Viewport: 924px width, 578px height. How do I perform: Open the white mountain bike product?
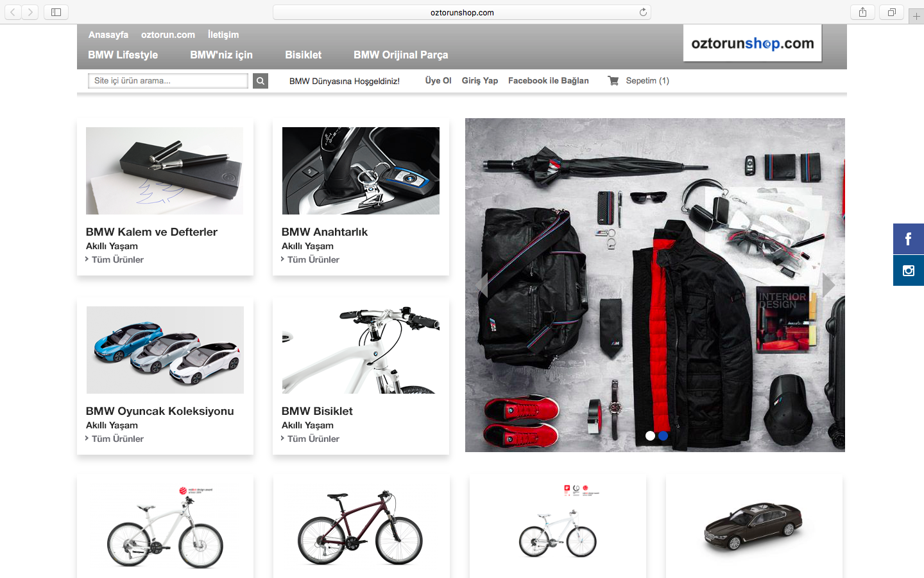click(x=165, y=527)
